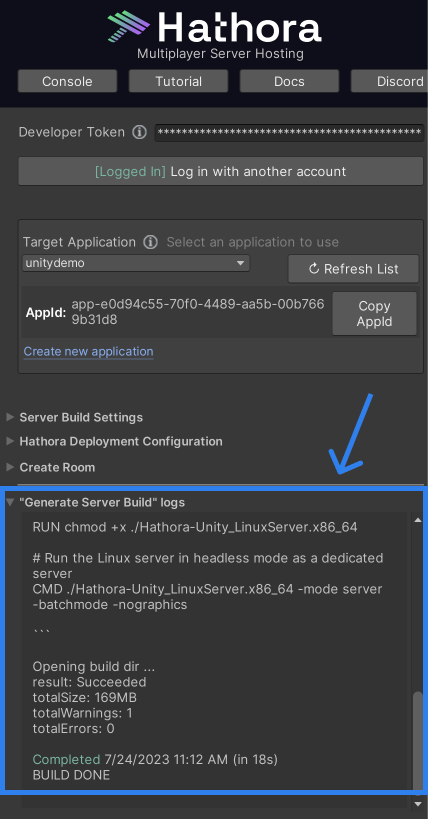Click the Create new application link
This screenshot has width=428, height=819.
[88, 352]
